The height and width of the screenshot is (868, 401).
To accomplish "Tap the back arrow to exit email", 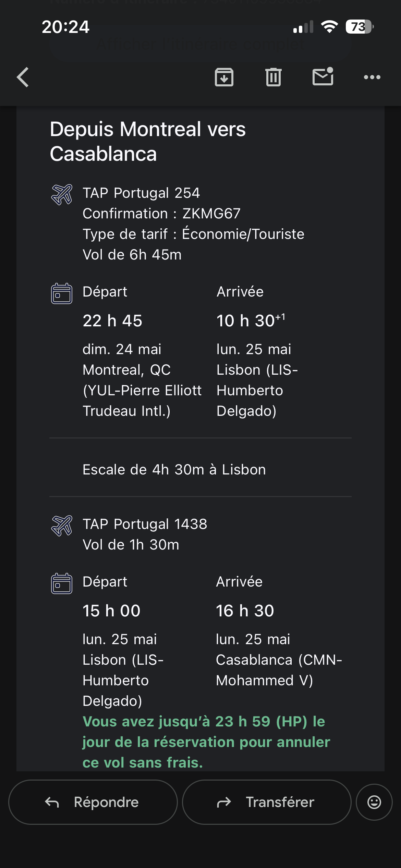I will 23,77.
